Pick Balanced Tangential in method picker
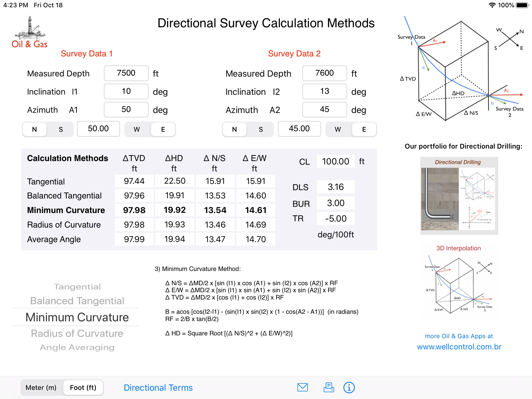 click(x=77, y=301)
